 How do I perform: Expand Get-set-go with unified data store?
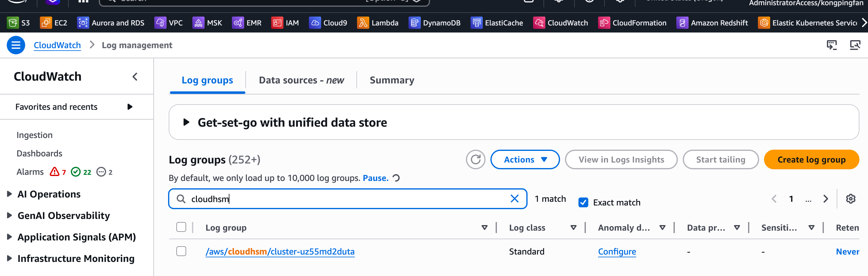pyautogui.click(x=186, y=122)
